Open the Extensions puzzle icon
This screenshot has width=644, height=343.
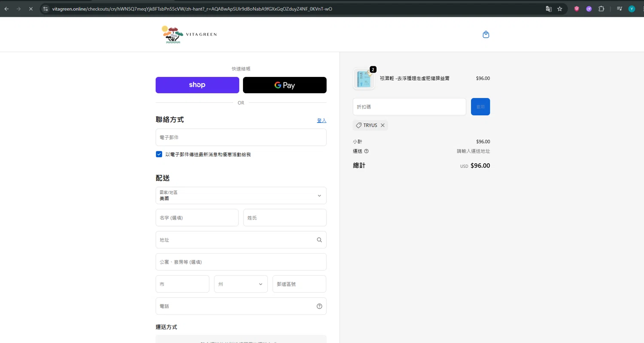tap(601, 9)
